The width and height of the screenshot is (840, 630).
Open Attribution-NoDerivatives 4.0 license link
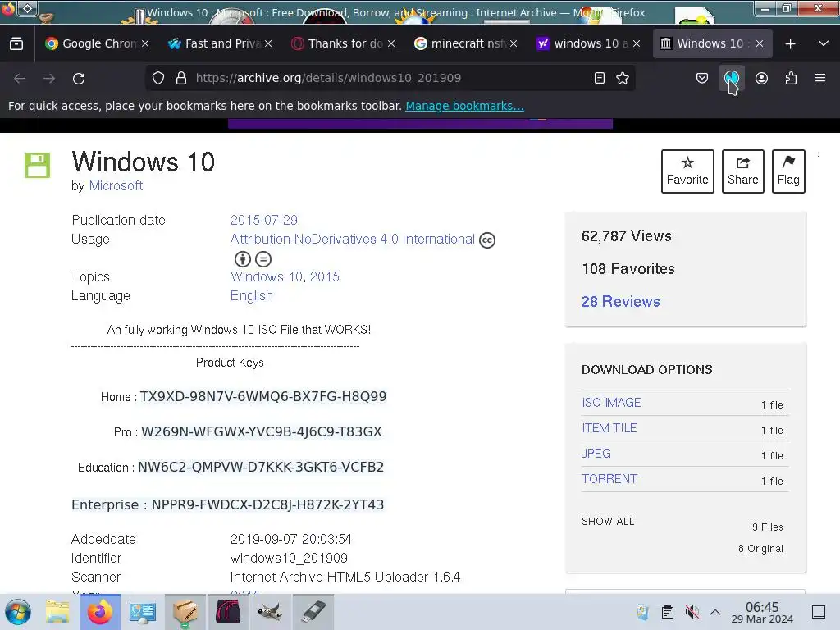(353, 239)
